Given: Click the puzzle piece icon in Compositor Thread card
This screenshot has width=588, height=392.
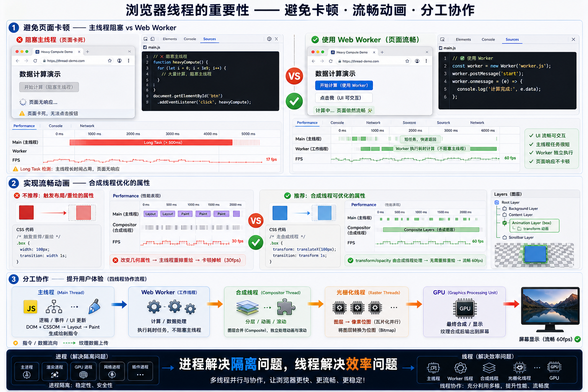Looking at the screenshot, I should point(286,307).
